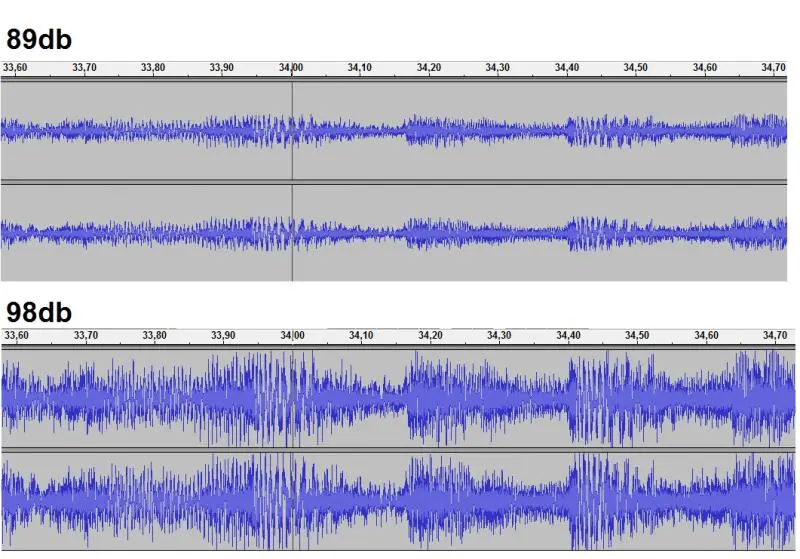Select 33,90 on the 89db timeline ruler
Screen dimensions: 800x559
coord(222,68)
